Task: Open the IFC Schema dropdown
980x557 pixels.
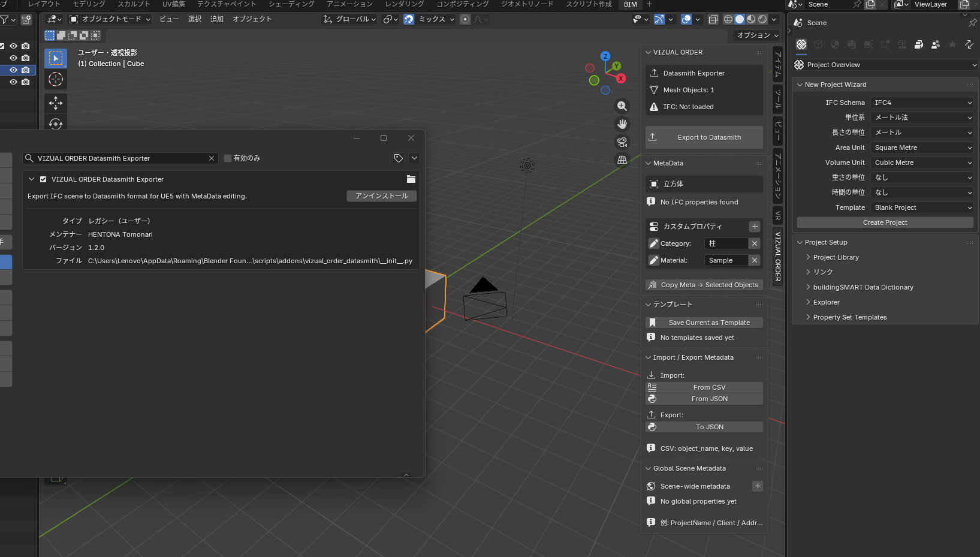Action: 922,103
